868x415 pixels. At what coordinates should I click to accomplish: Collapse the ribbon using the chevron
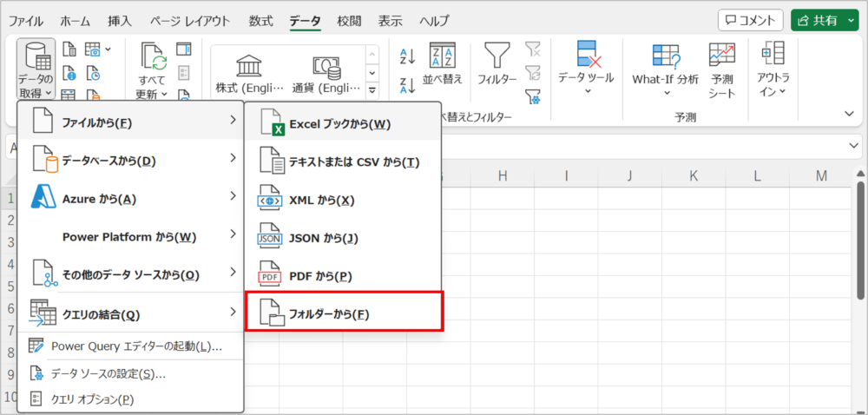point(850,114)
